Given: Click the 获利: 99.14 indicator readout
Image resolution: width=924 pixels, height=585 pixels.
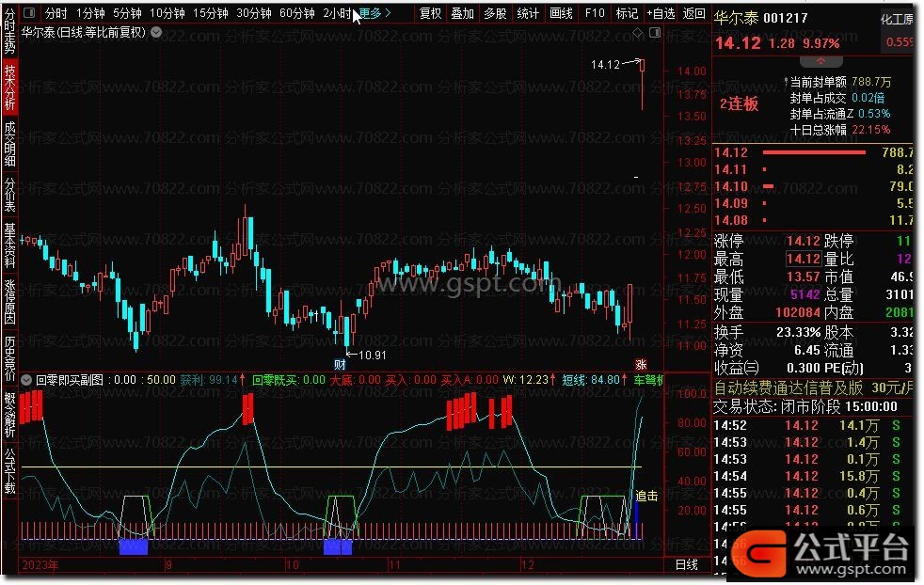Looking at the screenshot, I should tap(212, 381).
